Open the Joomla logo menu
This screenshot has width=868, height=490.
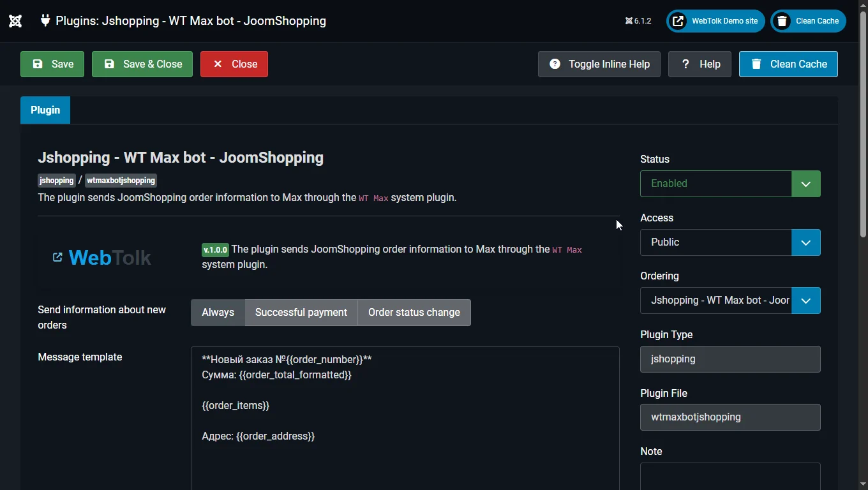pos(15,21)
